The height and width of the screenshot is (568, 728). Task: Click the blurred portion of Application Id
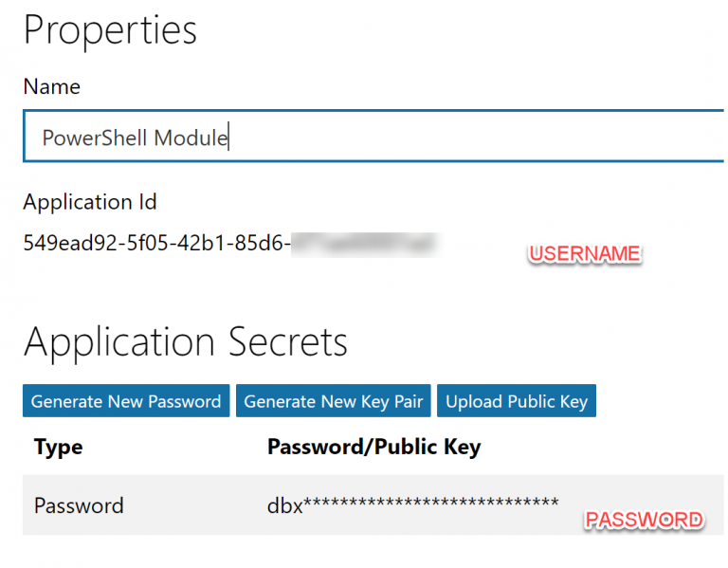click(365, 245)
